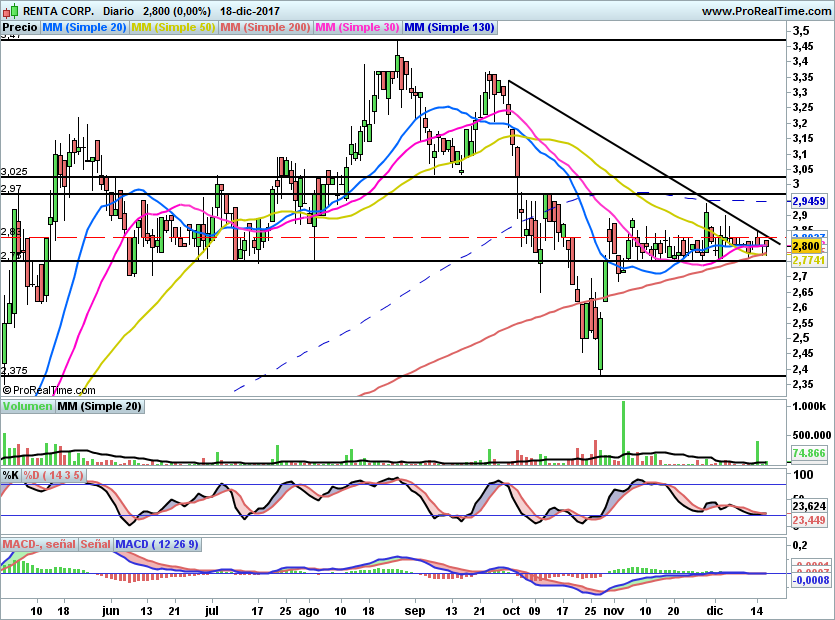Open the MM (Simple 130) label

tap(450, 27)
